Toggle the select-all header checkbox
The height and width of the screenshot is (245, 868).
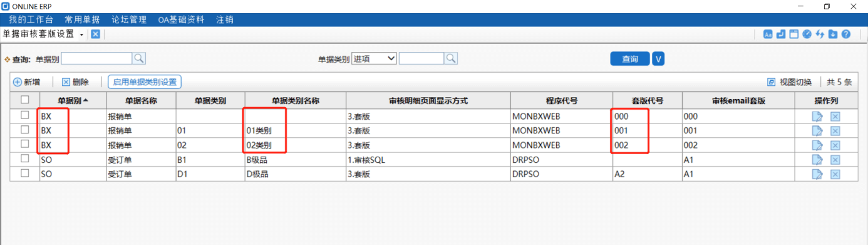click(24, 100)
